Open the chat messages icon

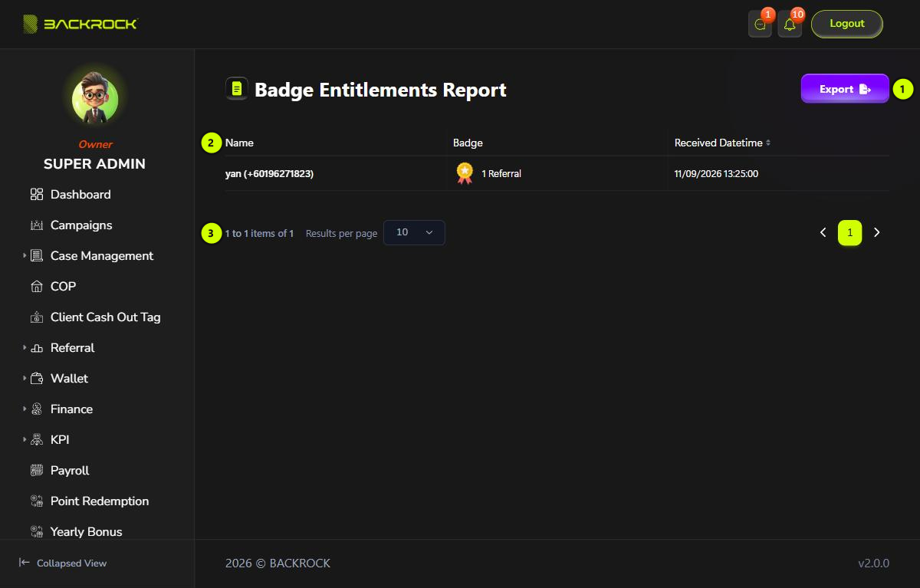[760, 25]
